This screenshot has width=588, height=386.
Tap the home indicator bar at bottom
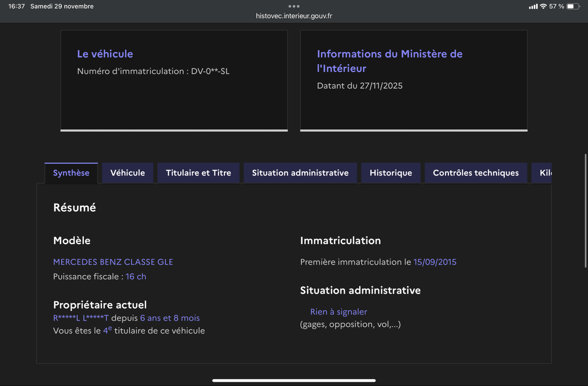[x=294, y=380]
